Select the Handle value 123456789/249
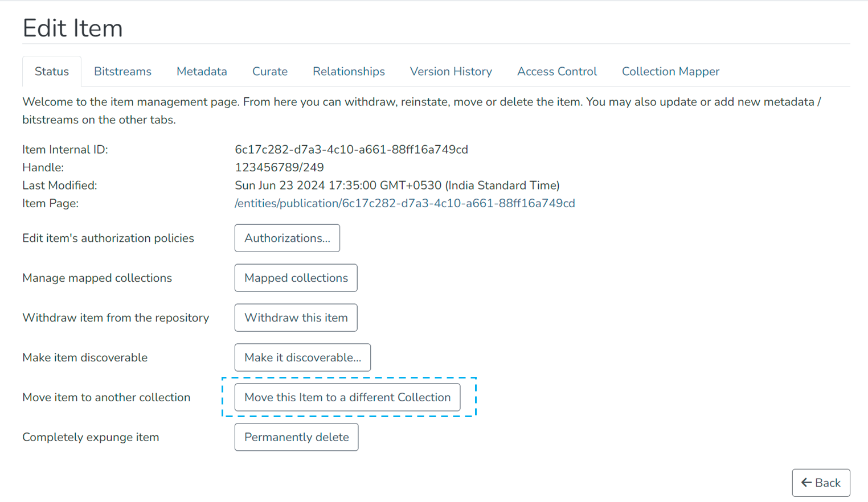Screen dimensions: 868x502 pyautogui.click(x=279, y=167)
